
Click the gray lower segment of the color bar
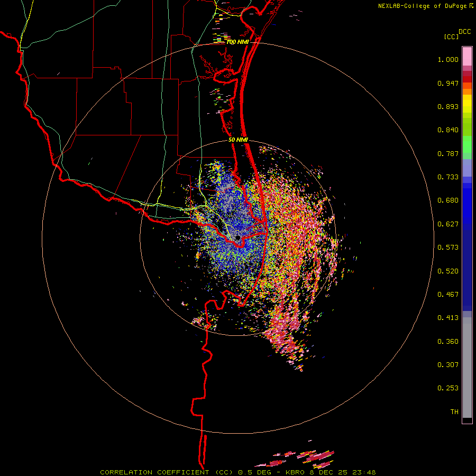(467, 368)
